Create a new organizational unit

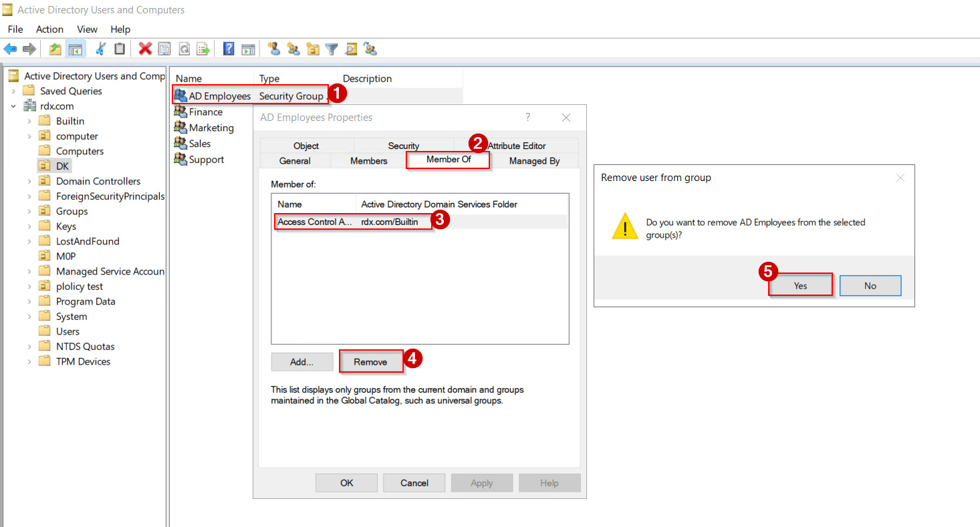[x=312, y=49]
